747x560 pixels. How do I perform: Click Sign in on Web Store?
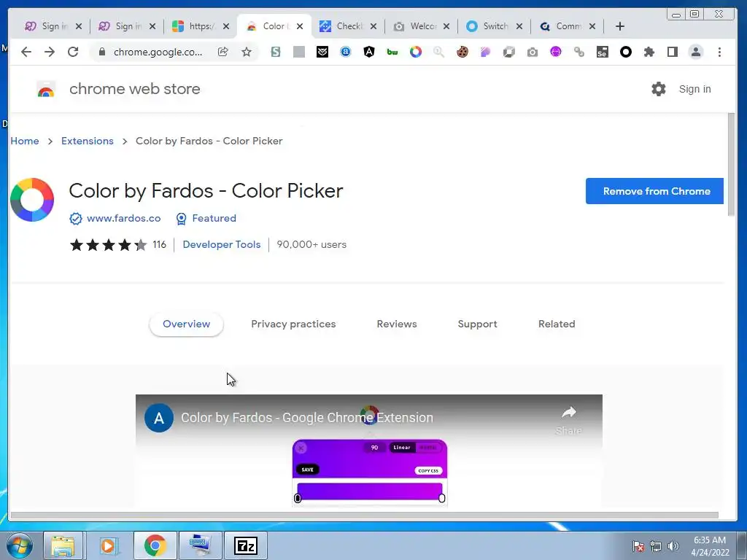coord(694,89)
